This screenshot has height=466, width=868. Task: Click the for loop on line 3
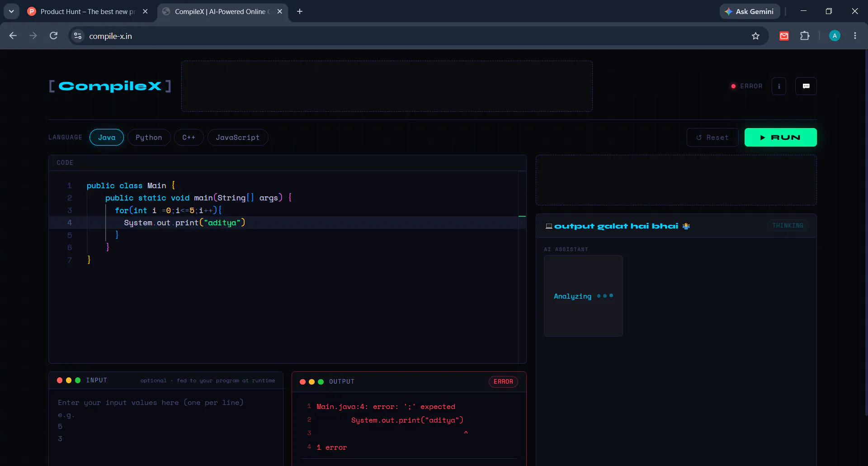coord(168,210)
